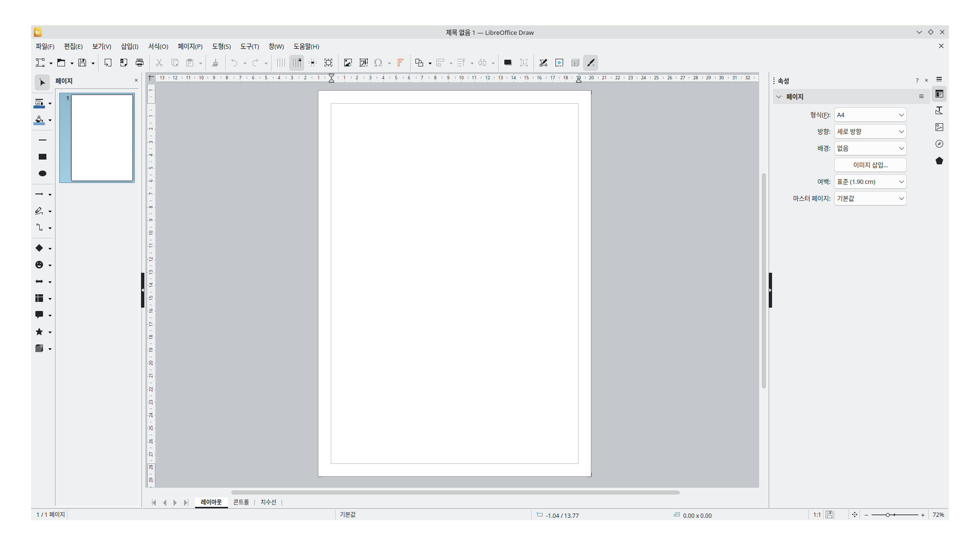The image size is (980, 557).
Task: Toggle Glue Points mode
Action: (559, 63)
